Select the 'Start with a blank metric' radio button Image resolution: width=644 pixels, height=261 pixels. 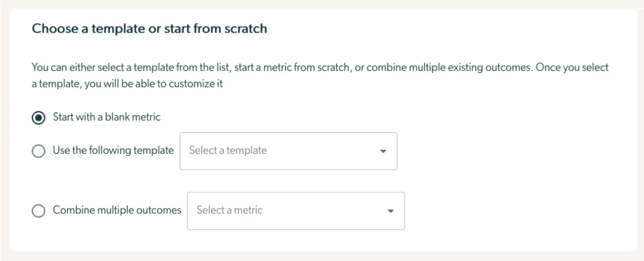[39, 117]
